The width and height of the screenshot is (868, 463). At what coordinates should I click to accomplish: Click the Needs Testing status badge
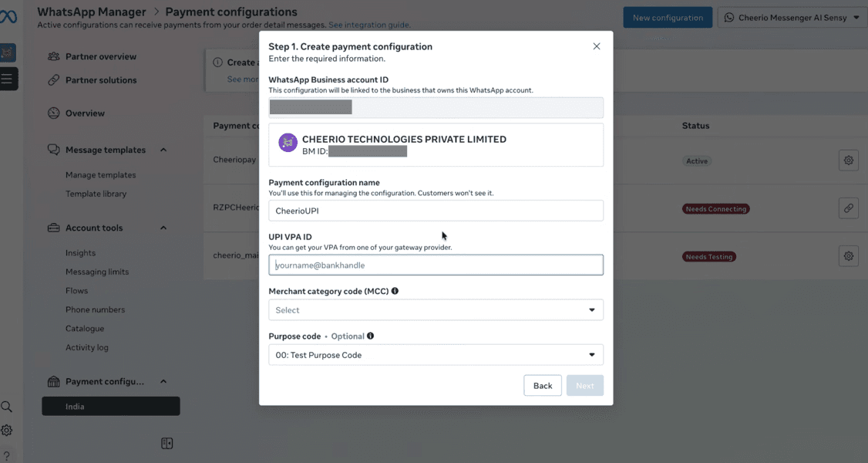point(709,256)
